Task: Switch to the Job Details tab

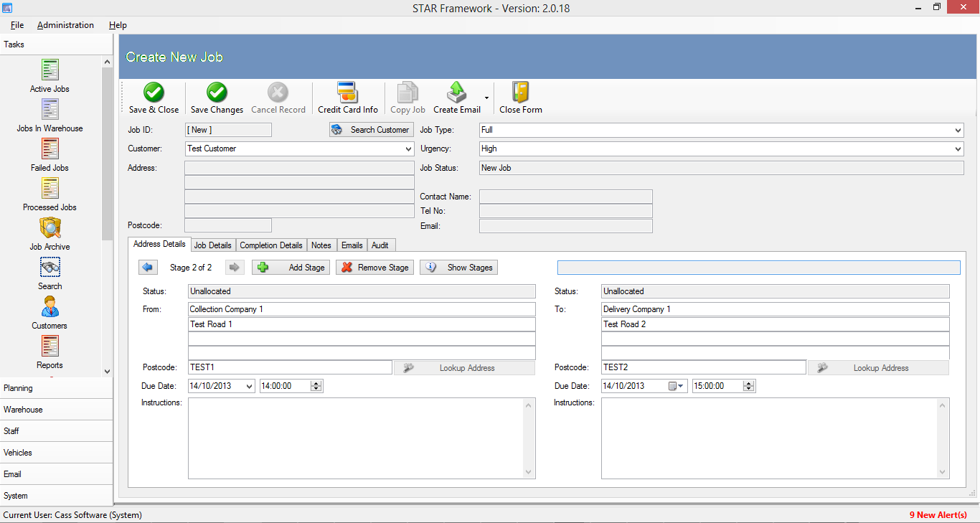Action: [213, 245]
